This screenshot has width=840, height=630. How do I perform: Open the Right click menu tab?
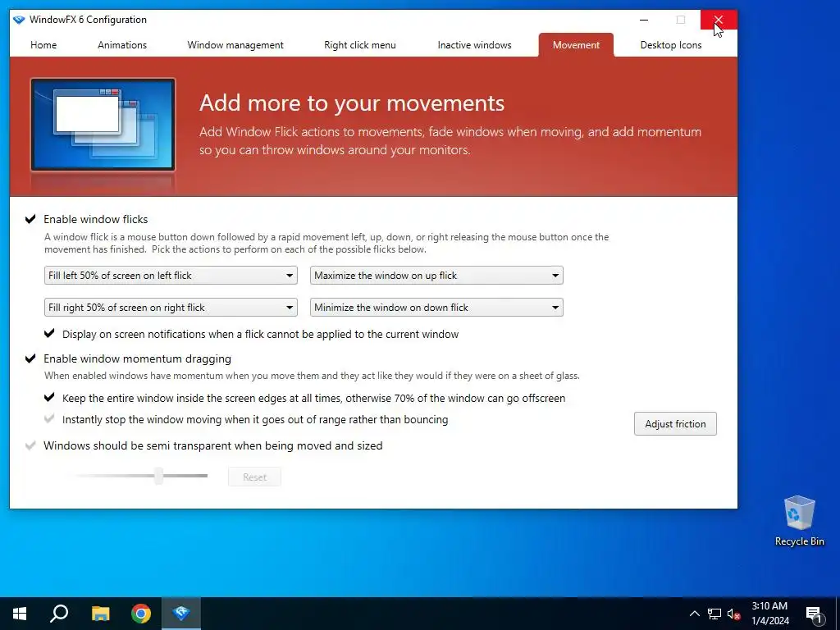360,45
